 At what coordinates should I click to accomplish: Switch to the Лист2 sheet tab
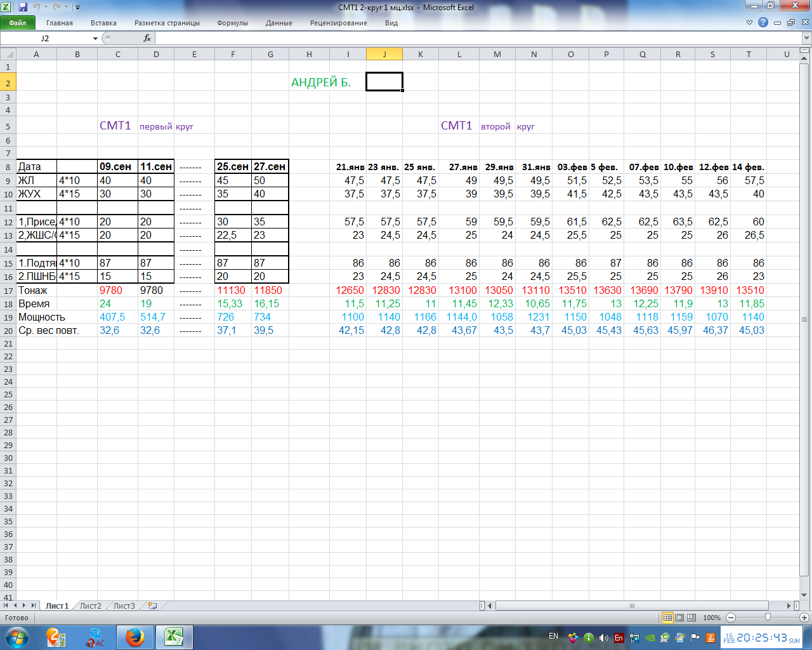[90, 606]
